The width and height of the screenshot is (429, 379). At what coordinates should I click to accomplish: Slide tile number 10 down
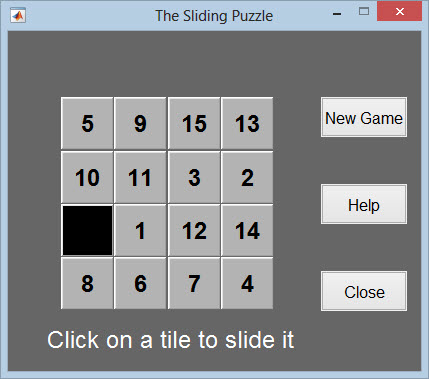coord(87,177)
